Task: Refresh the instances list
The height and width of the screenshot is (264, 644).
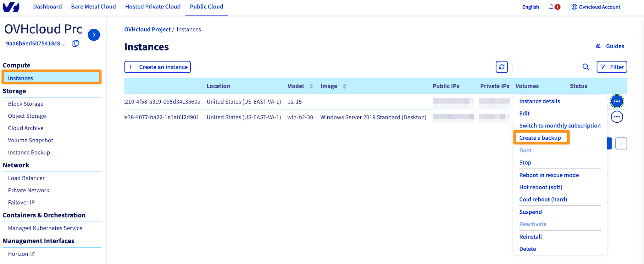Action: 502,67
